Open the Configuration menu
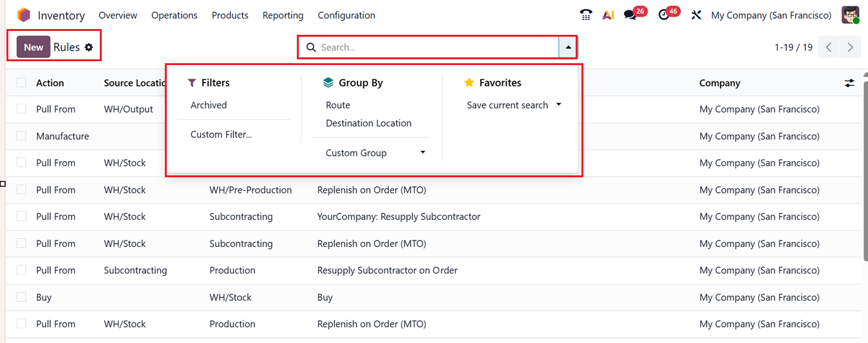The width and height of the screenshot is (868, 343). (x=346, y=15)
